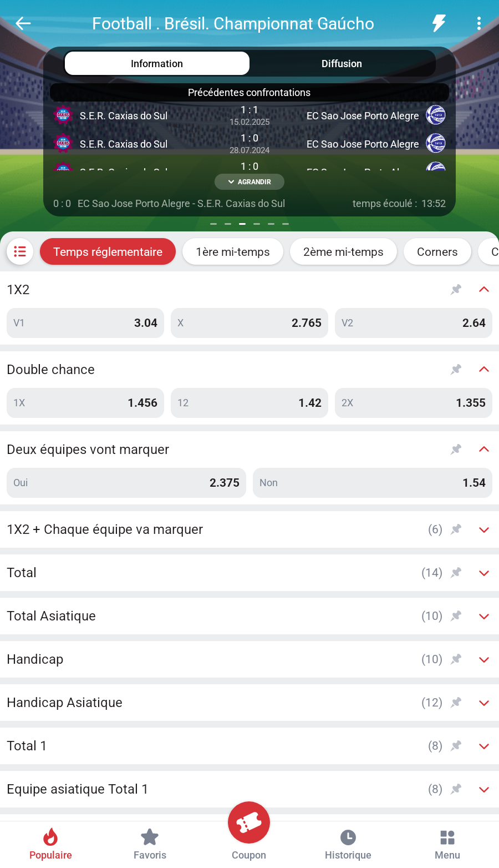Expand the Handicap market section
Screen dimensions: 499x868
[483, 659]
